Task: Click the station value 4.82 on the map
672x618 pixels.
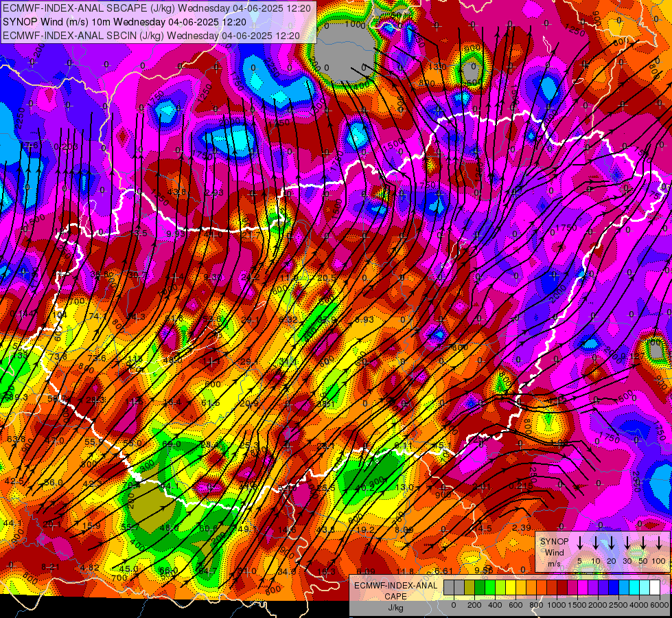Action: (89, 567)
